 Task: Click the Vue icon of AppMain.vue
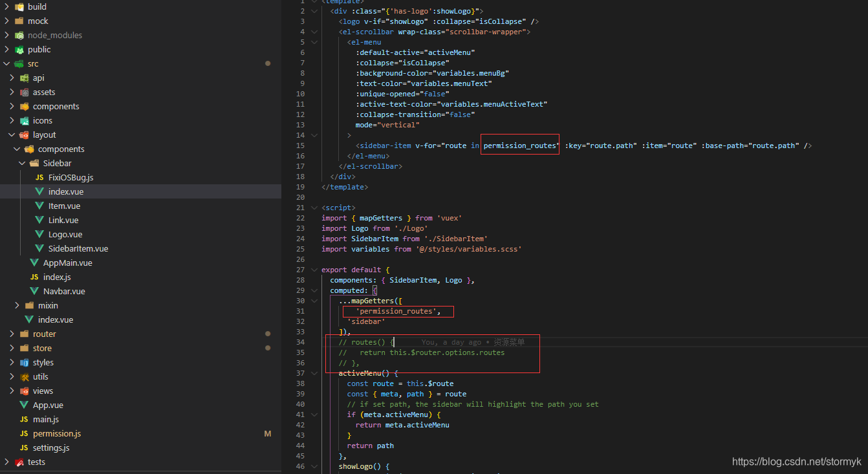[34, 263]
